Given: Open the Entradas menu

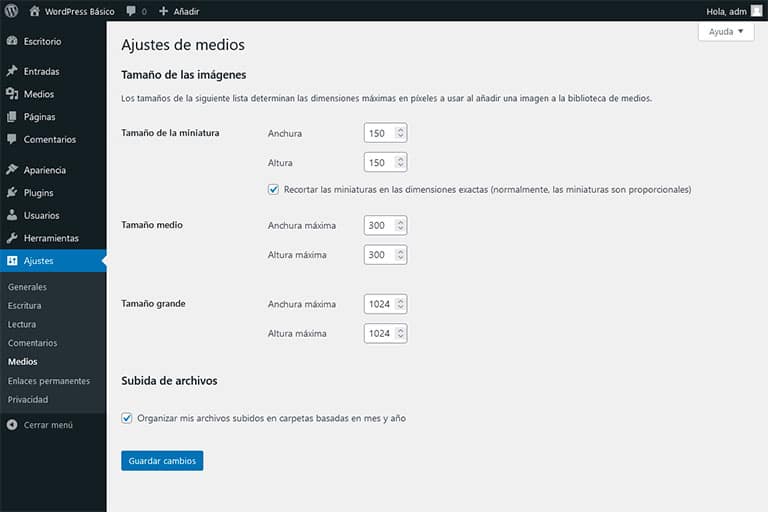Looking at the screenshot, I should point(53,72).
